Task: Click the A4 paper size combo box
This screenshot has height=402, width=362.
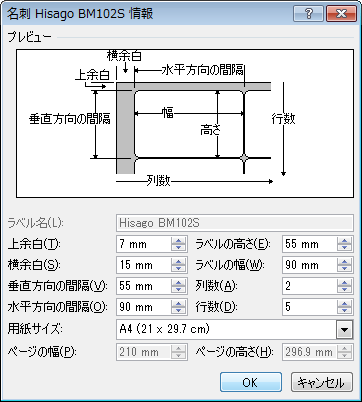Action: 235,330
